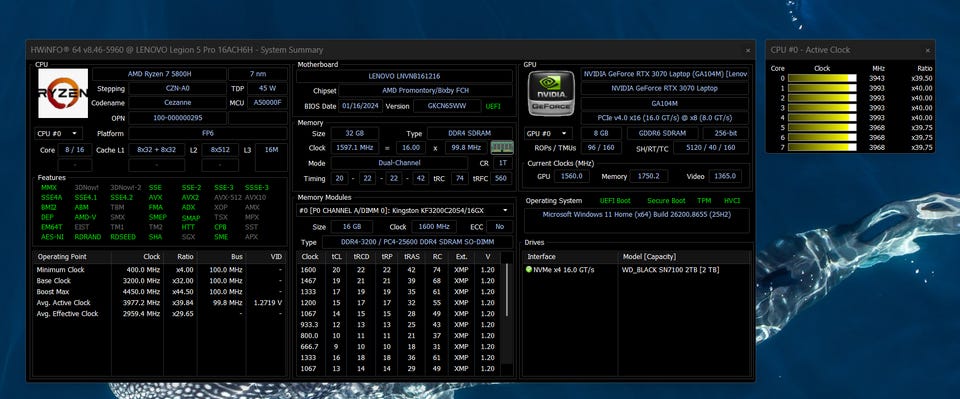This screenshot has width=960, height=399.
Task: Click the LENOVO LNVNB161216 motherboard field
Action: coord(404,76)
